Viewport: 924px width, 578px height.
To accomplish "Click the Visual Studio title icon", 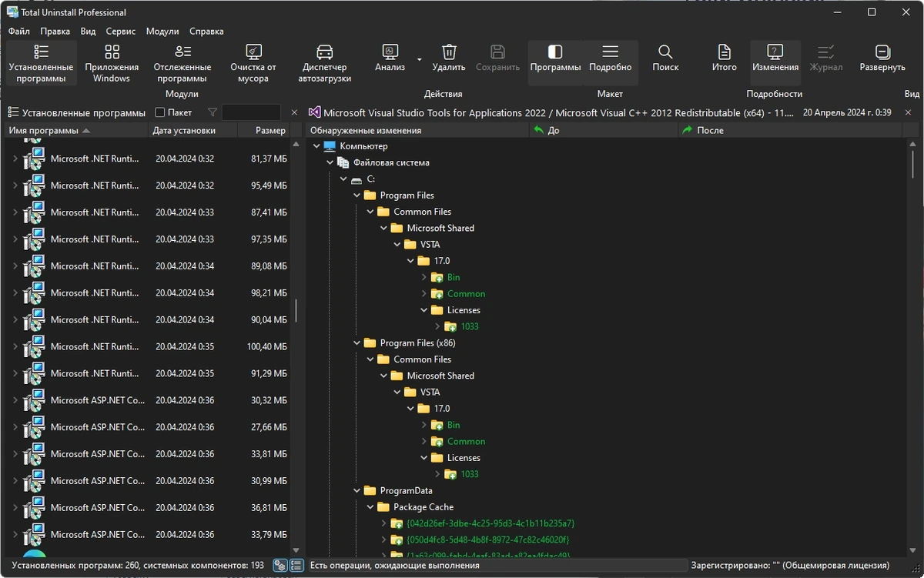I will click(x=314, y=112).
